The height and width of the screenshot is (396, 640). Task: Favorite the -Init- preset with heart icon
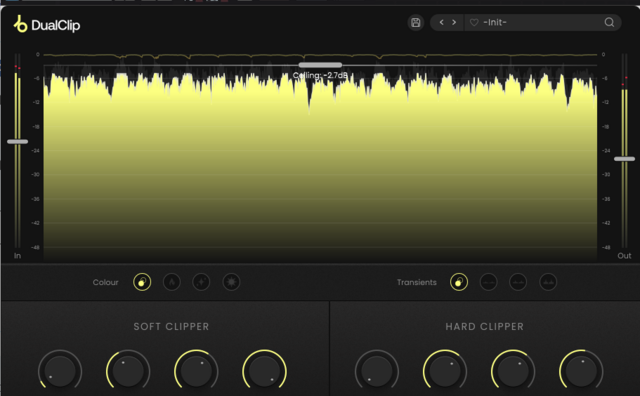click(474, 22)
